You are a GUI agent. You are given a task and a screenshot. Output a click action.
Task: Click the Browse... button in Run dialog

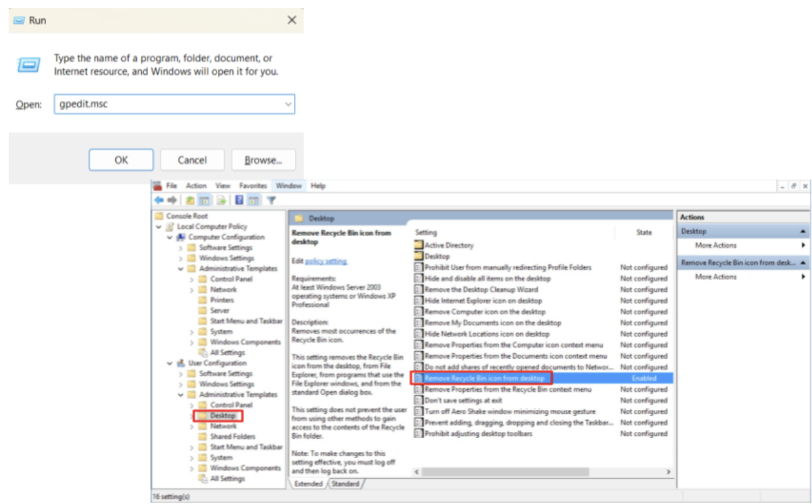[x=263, y=160]
